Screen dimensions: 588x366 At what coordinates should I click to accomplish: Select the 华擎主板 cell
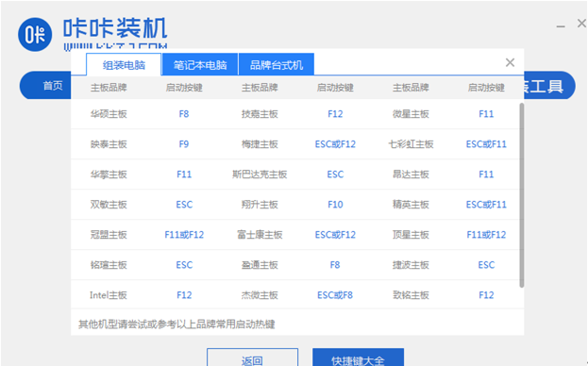[x=109, y=175]
